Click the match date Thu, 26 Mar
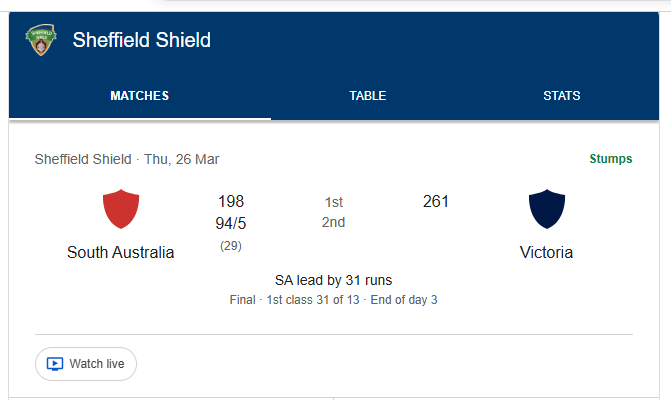The width and height of the screenshot is (671, 400). click(x=182, y=159)
